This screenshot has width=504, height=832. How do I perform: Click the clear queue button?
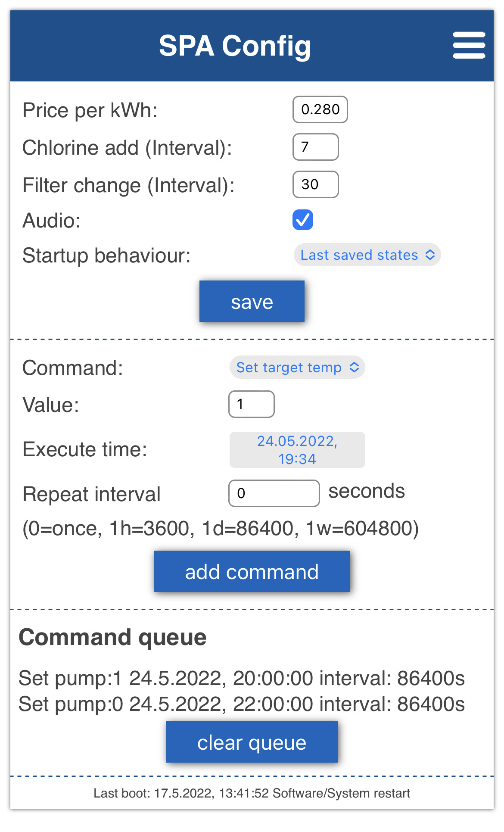point(252,742)
